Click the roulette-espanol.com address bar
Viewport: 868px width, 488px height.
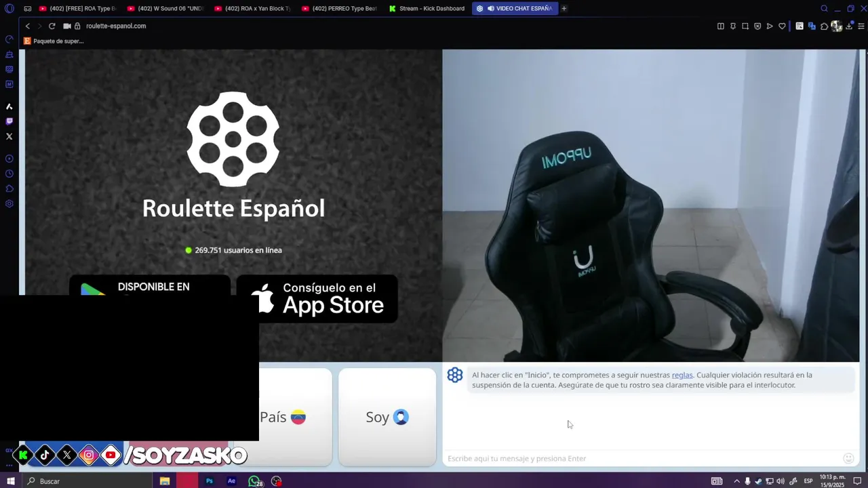pos(116,26)
